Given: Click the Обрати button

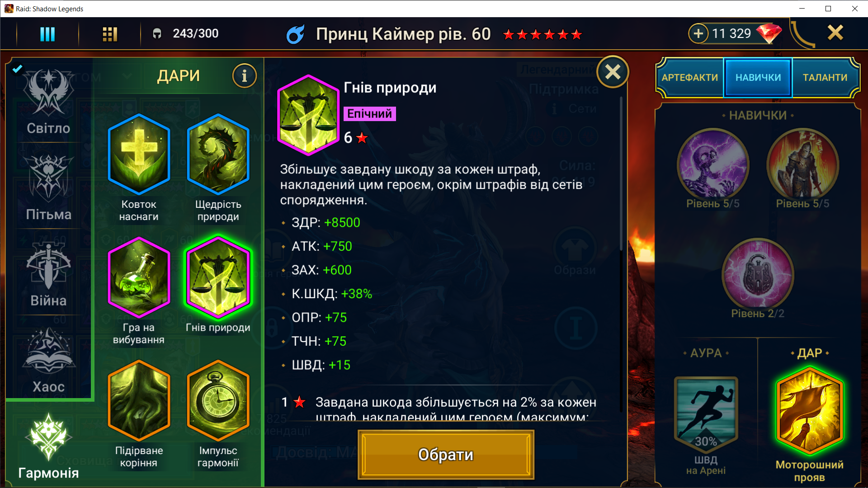Looking at the screenshot, I should 446,455.
